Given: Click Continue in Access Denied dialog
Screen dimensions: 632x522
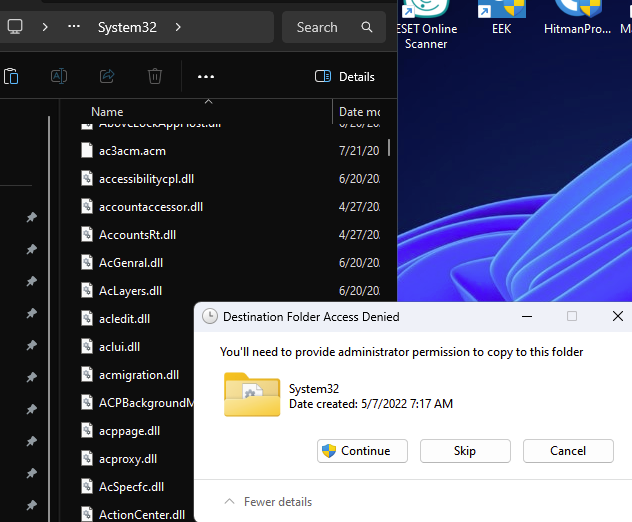Looking at the screenshot, I should pos(362,451).
